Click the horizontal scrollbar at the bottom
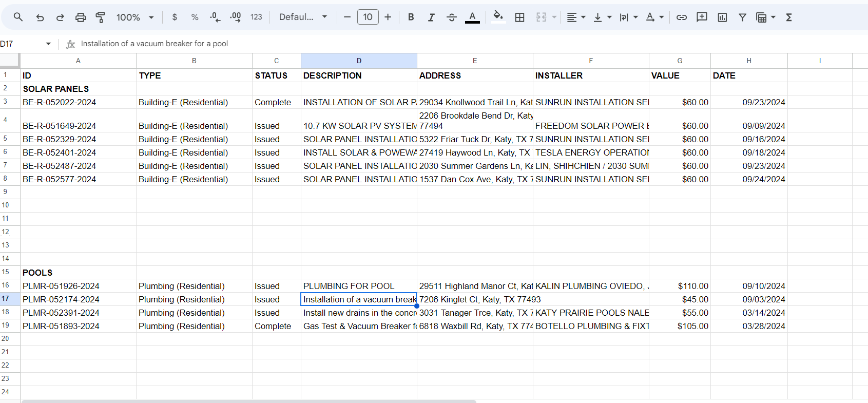The image size is (868, 403). [248, 401]
